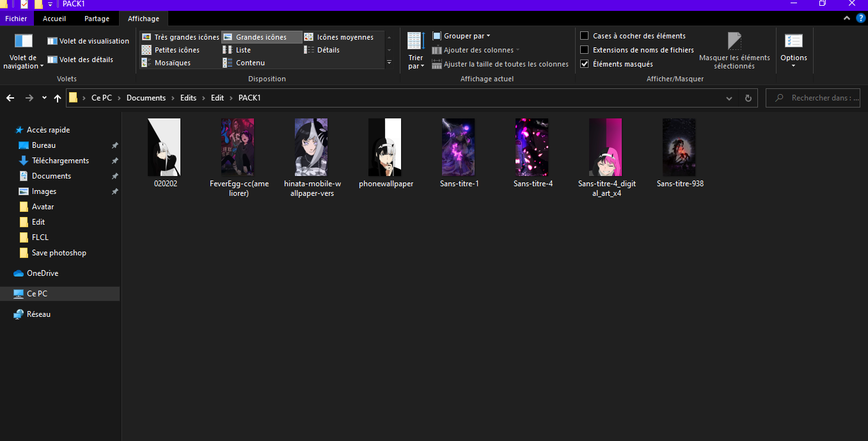Open the FLCL folder in sidebar
This screenshot has height=441, width=868.
(40, 237)
